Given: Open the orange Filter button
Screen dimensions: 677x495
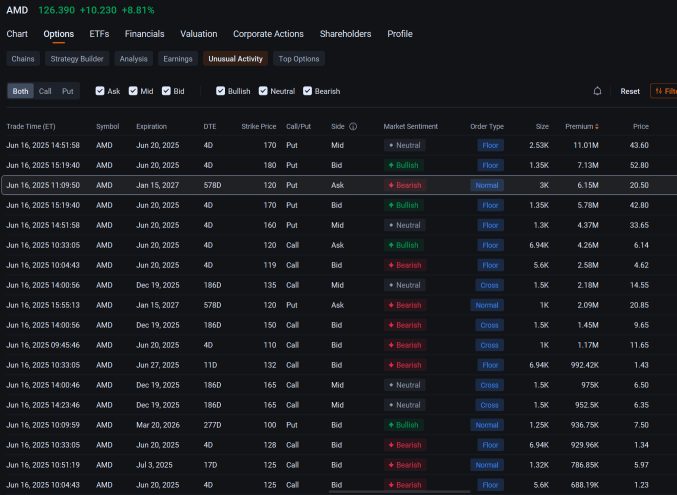Looking at the screenshot, I should [664, 91].
